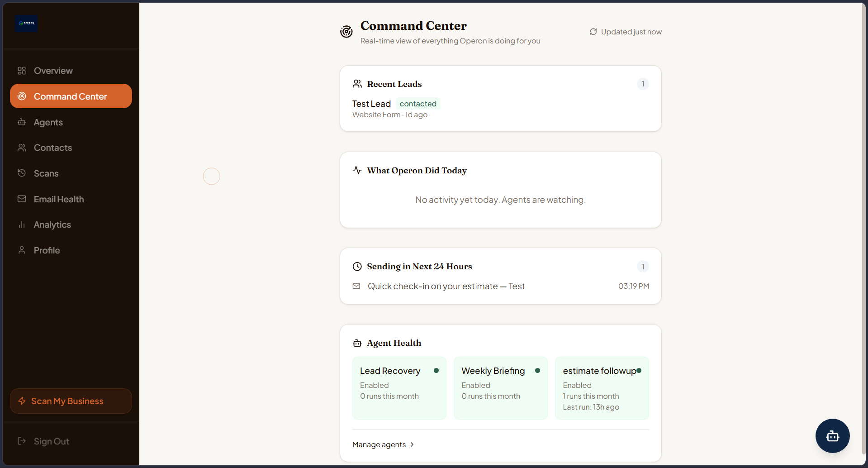Screen dimensions: 868x468
Task: Select Command Center menu item
Action: click(x=71, y=96)
